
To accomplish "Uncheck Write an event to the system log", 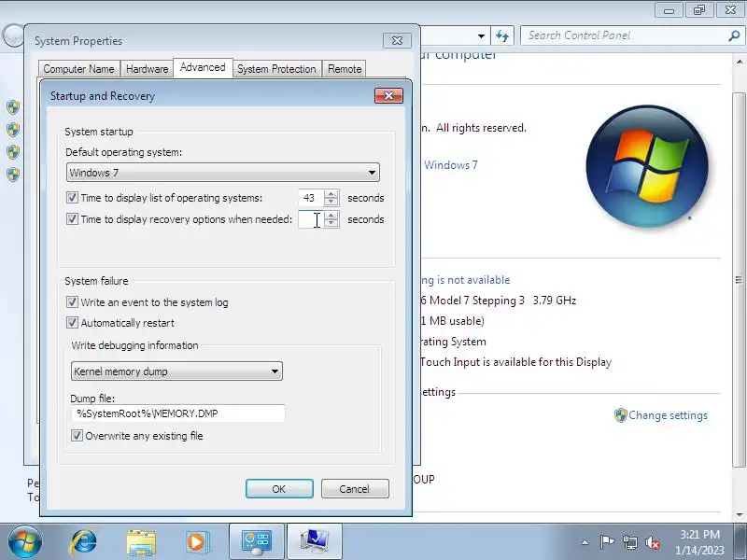I will pyautogui.click(x=72, y=301).
